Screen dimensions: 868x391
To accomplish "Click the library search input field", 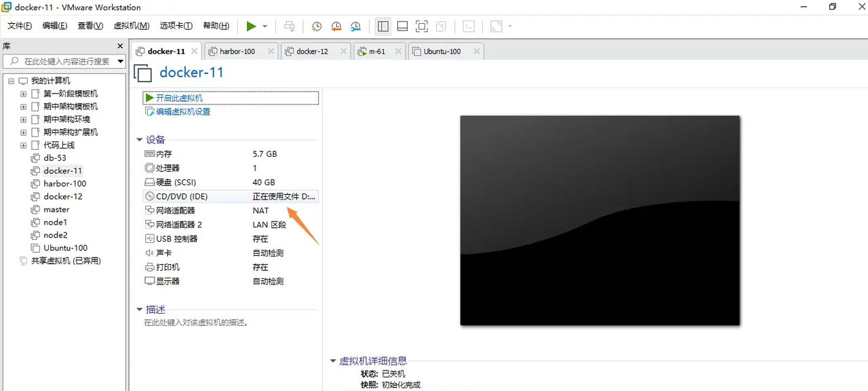I will 61,60.
